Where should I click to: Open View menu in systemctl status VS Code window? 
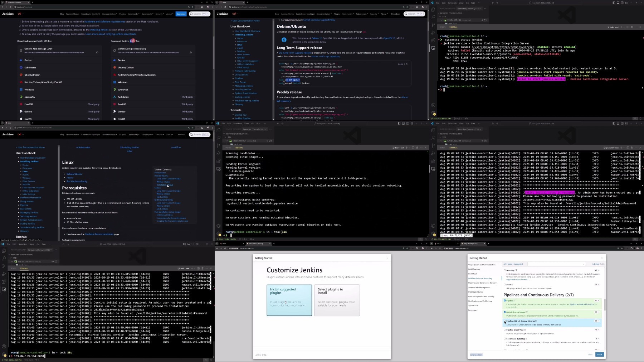[x=461, y=3]
